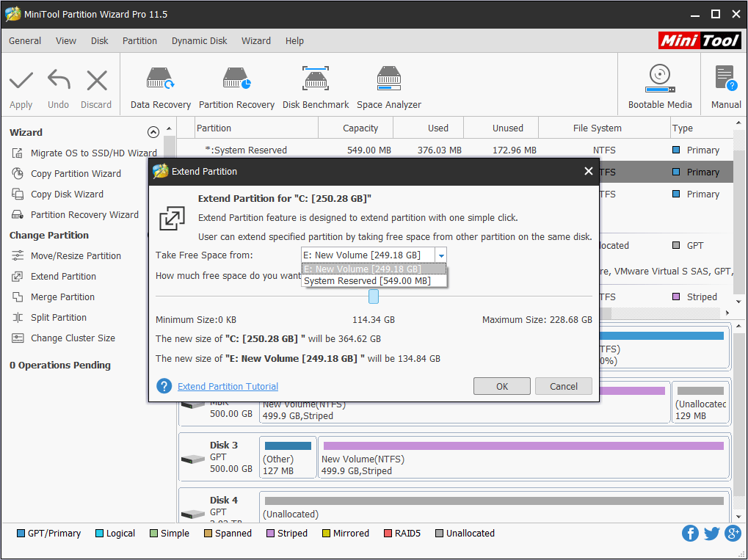Confirm with the OK button
The width and height of the screenshot is (748, 560).
point(502,386)
